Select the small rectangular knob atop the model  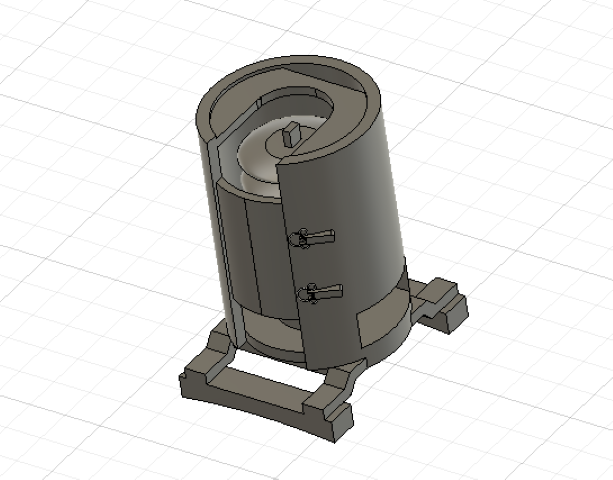click(290, 134)
